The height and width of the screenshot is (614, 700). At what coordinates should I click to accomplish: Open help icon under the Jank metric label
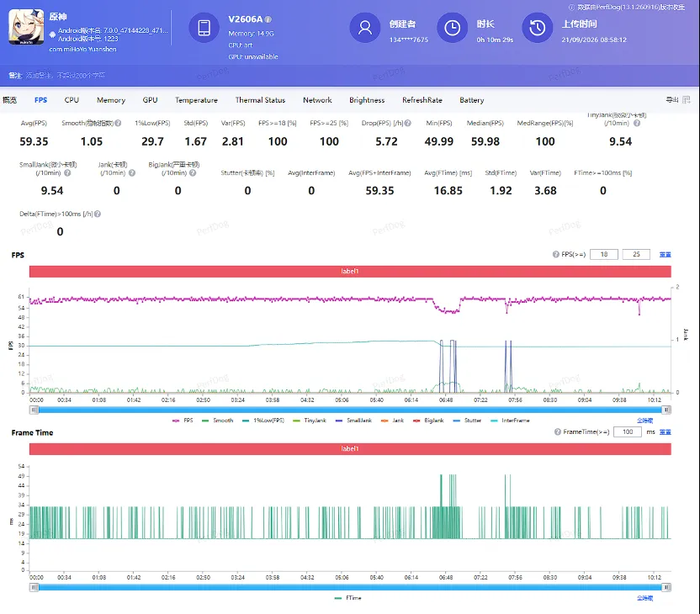[132, 172]
